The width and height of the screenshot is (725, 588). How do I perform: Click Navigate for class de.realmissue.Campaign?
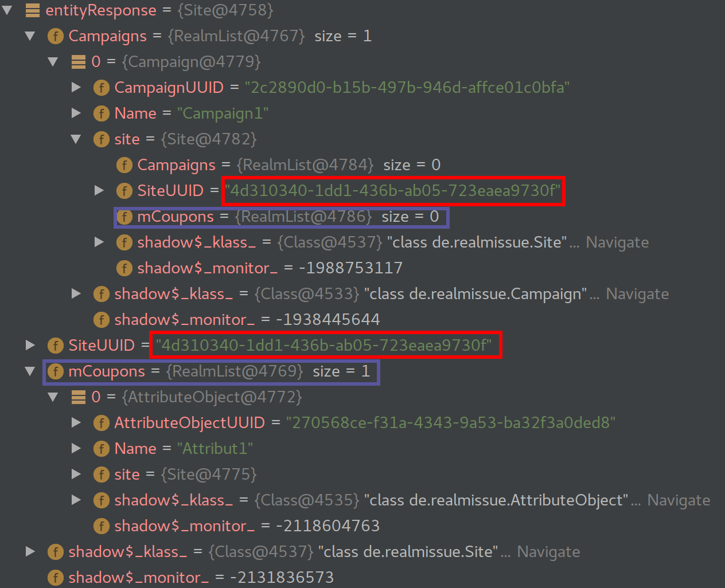pyautogui.click(x=637, y=294)
